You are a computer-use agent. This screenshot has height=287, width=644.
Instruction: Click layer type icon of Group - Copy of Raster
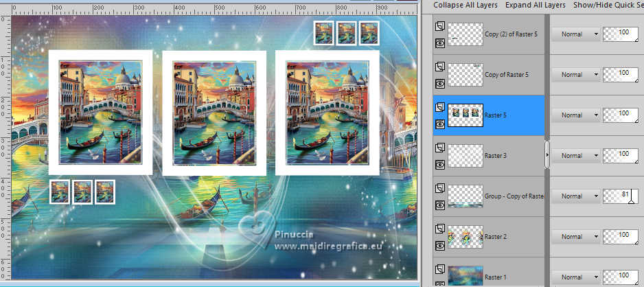pyautogui.click(x=439, y=188)
